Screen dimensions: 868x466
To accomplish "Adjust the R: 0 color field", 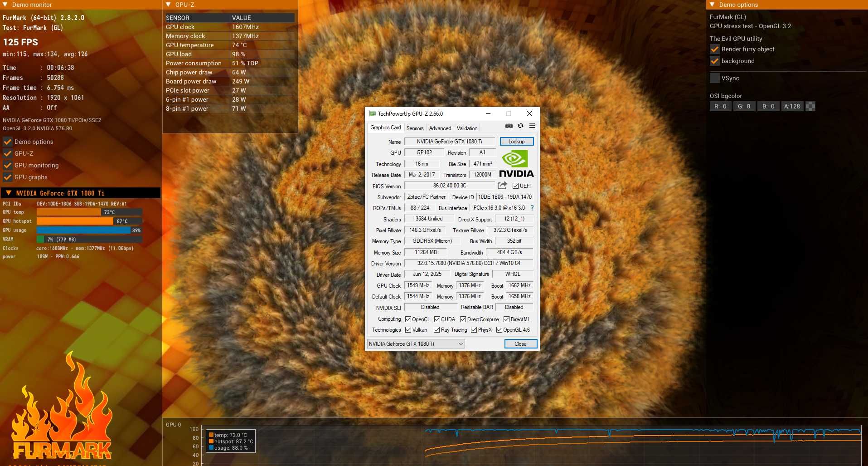I will (x=721, y=106).
